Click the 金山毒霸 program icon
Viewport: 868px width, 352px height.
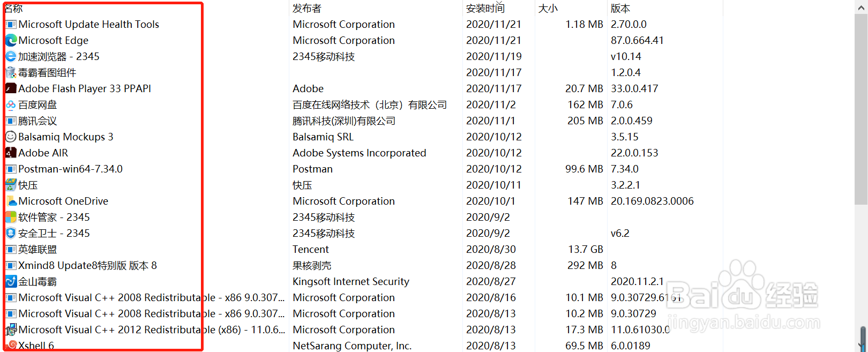[10, 281]
